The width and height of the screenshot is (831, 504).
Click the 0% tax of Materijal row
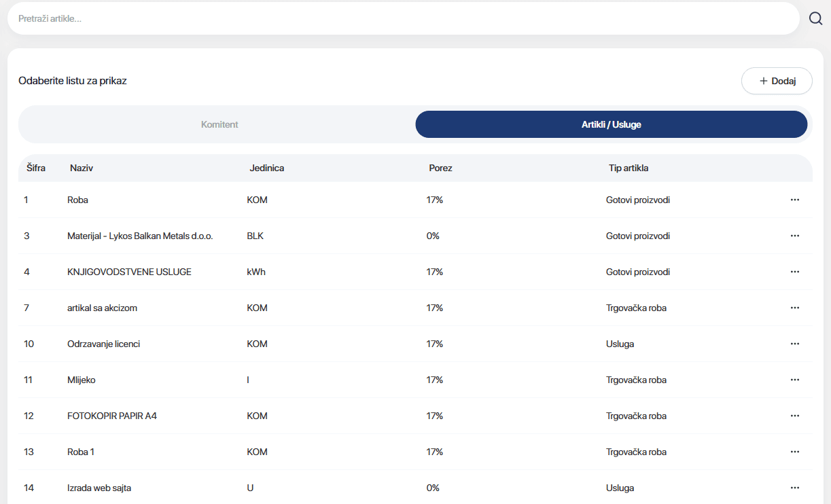click(x=433, y=236)
